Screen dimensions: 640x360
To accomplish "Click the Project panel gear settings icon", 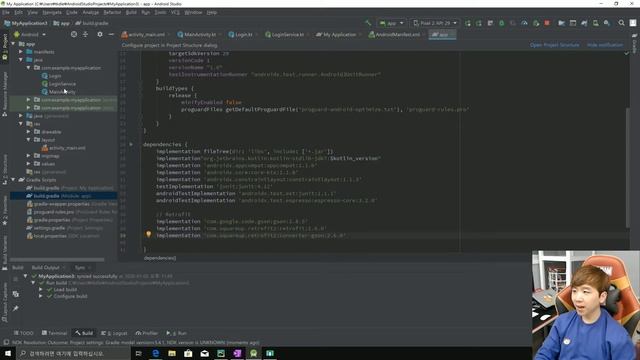I will 100,35.
